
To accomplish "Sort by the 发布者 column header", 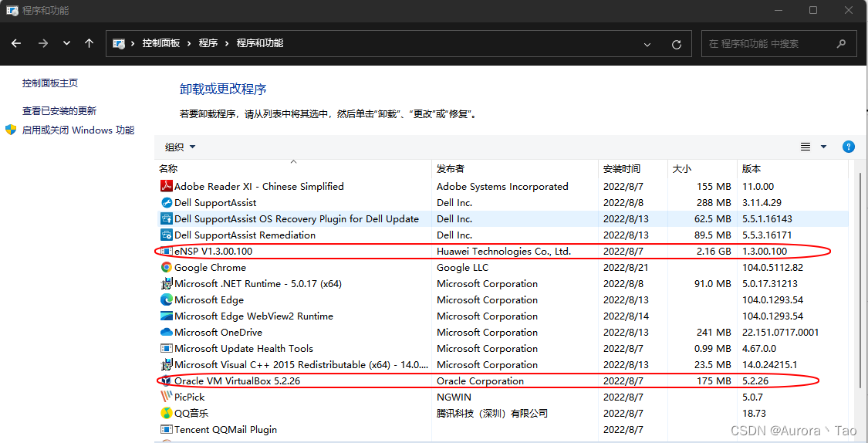I will pyautogui.click(x=515, y=168).
